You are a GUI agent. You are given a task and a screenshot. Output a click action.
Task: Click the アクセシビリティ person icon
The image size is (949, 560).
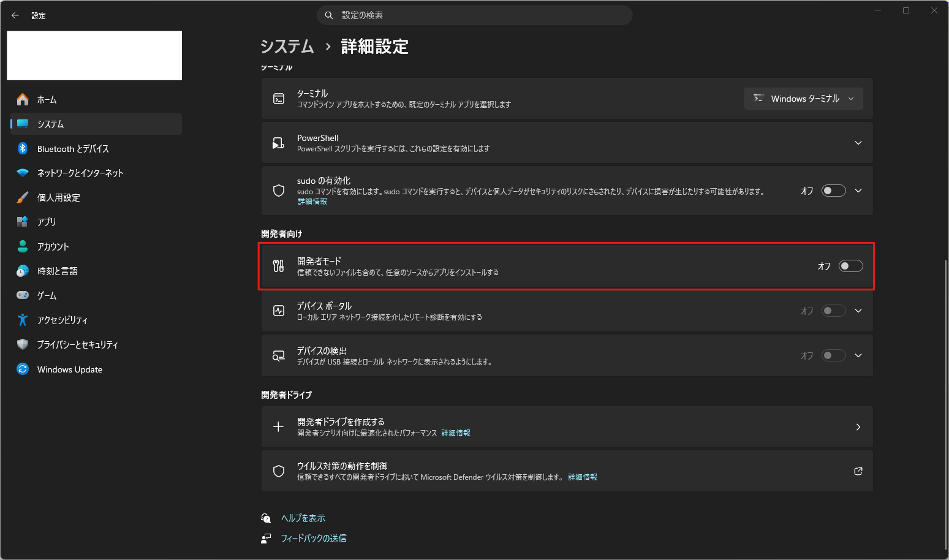23,320
